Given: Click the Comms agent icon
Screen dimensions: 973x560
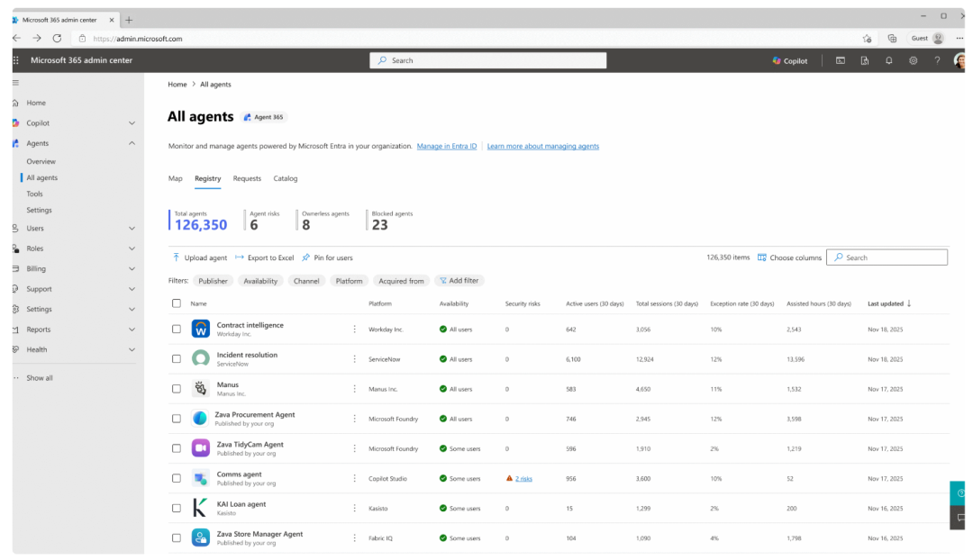Looking at the screenshot, I should click(200, 478).
